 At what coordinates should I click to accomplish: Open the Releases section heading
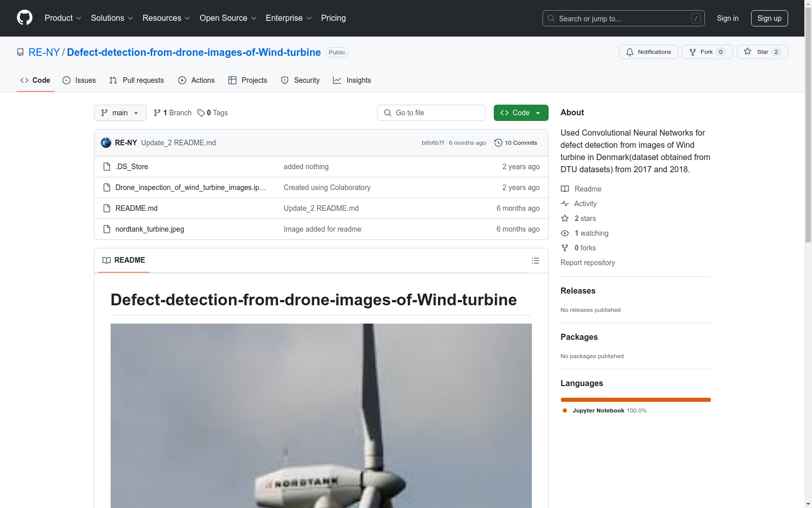(578, 291)
